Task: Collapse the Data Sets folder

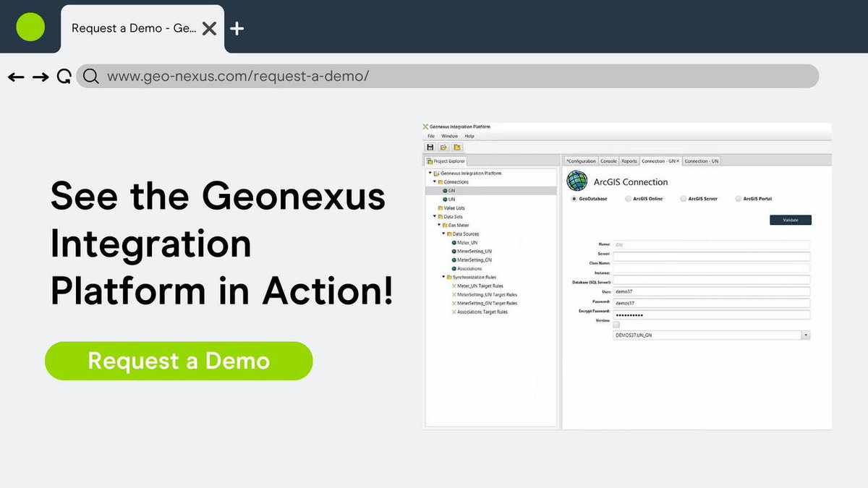Action: (434, 216)
